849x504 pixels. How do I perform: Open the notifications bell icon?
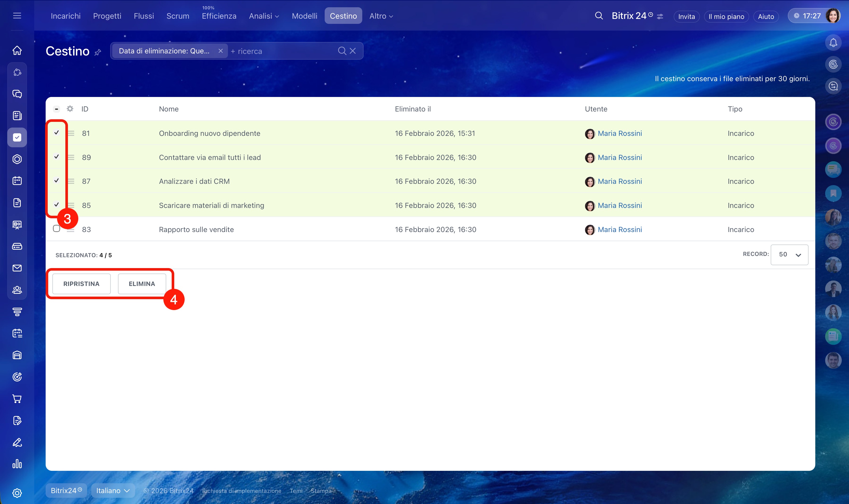click(x=833, y=43)
